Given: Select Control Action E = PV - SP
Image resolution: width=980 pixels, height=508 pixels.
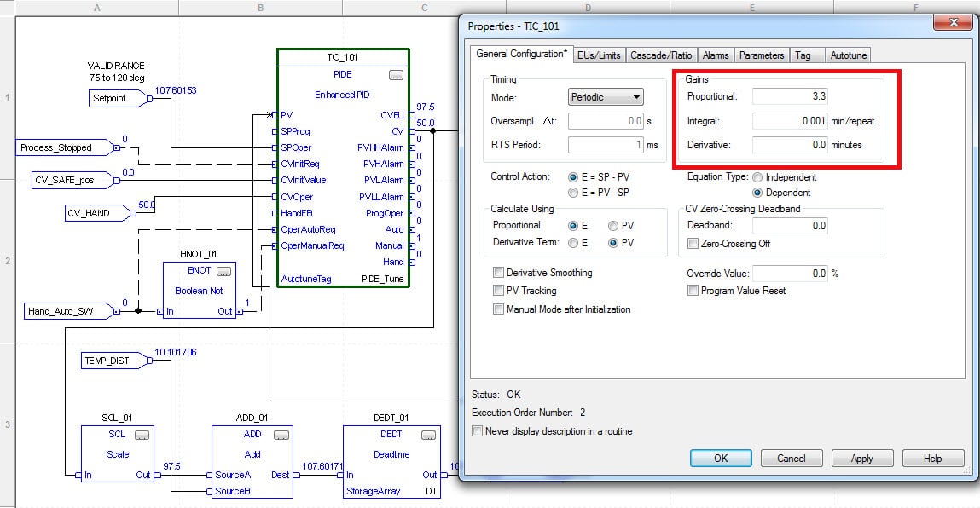Looking at the screenshot, I should pos(572,193).
